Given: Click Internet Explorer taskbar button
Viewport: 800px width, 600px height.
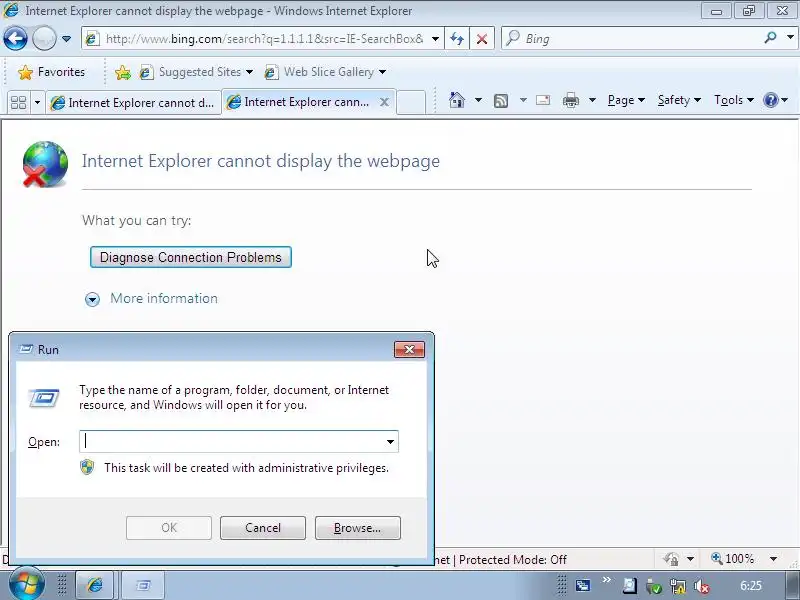Looking at the screenshot, I should tap(94, 585).
